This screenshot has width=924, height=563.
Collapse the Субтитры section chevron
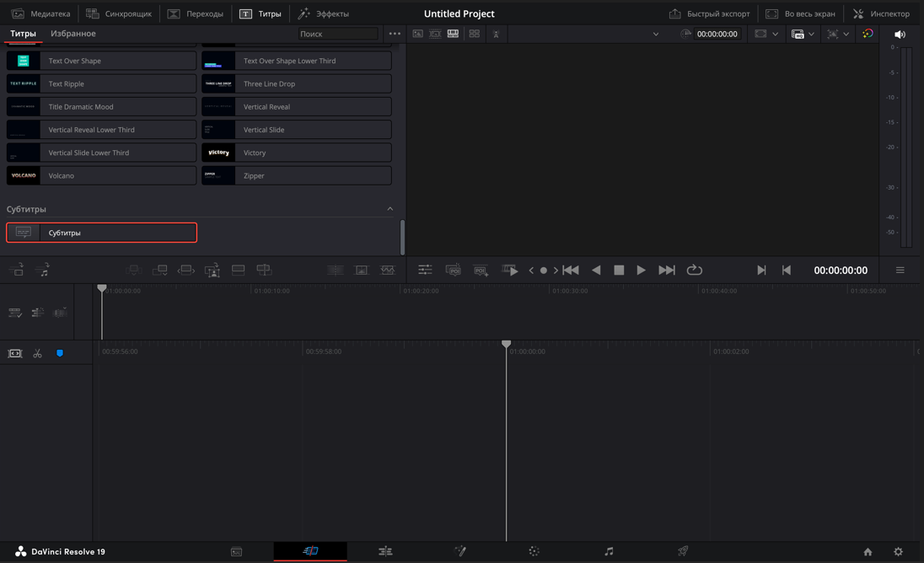coord(389,209)
